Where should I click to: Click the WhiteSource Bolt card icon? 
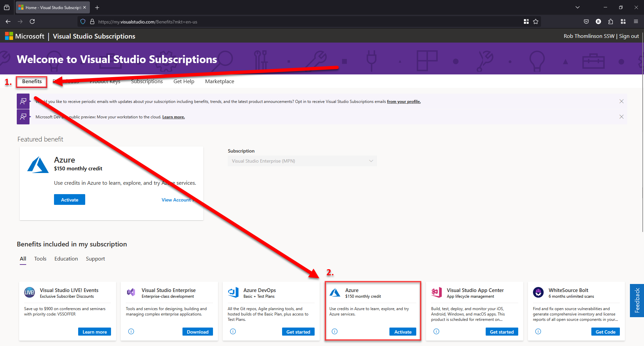click(x=538, y=292)
